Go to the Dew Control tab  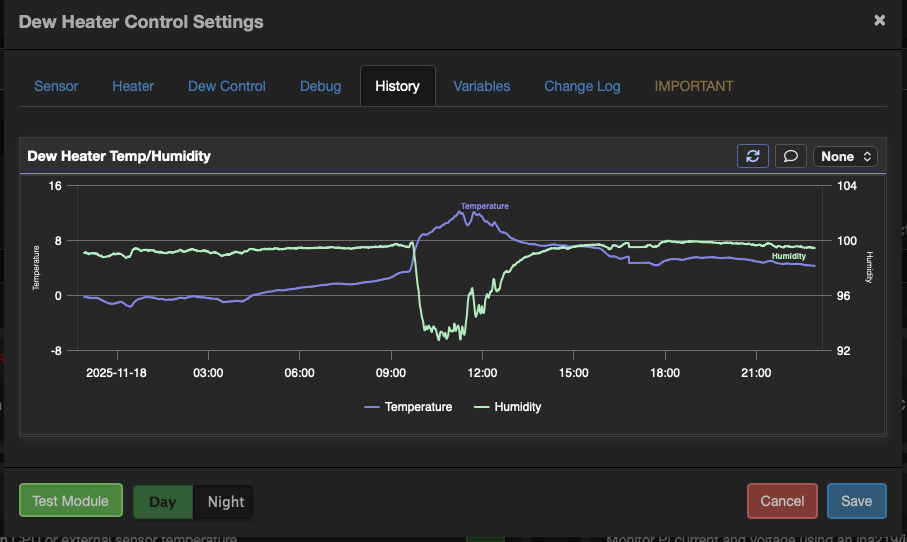coord(227,86)
